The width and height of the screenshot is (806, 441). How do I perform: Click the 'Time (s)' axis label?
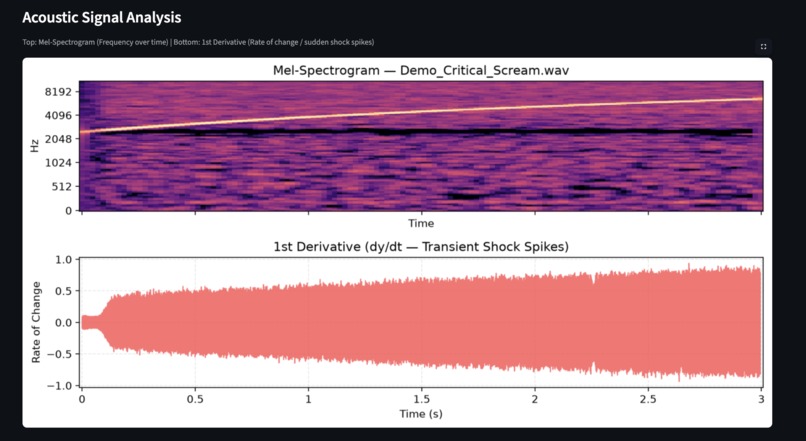[x=421, y=413]
